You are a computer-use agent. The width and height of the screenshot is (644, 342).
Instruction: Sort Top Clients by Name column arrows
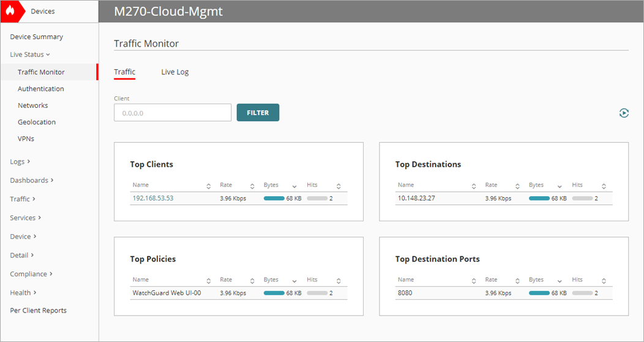tap(209, 186)
